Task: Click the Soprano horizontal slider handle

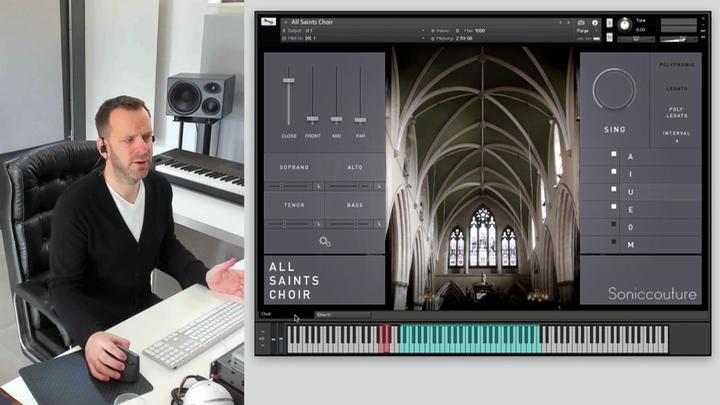Action: pos(281,186)
